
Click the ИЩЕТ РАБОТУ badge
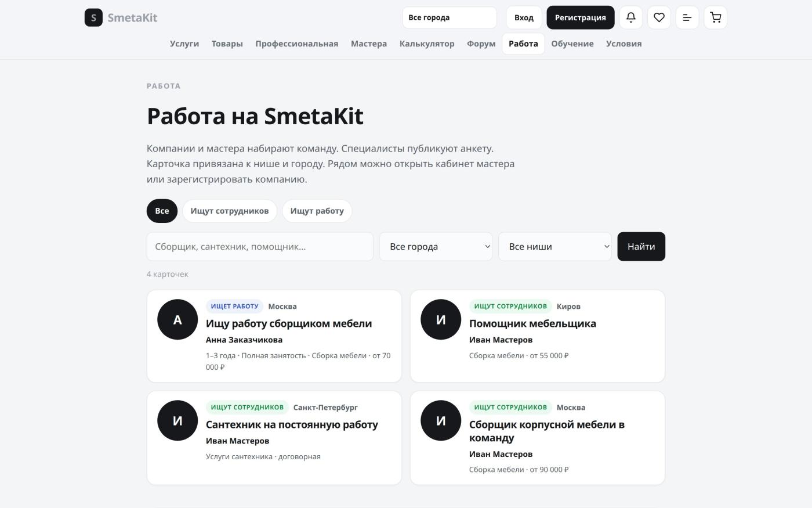point(234,306)
